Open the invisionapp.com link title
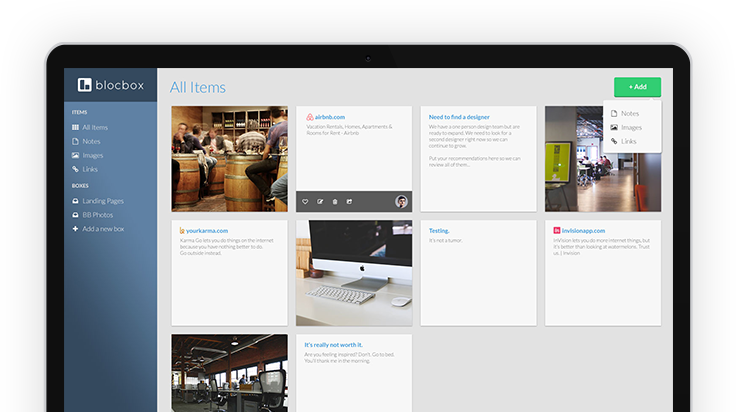 [x=583, y=230]
